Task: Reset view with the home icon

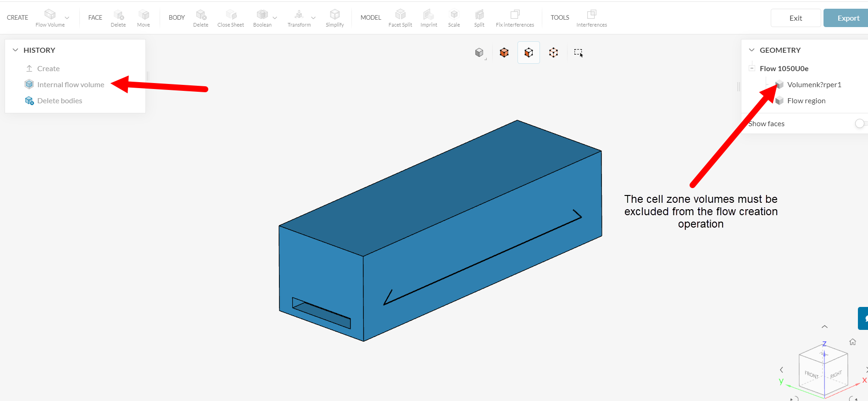Action: [852, 342]
